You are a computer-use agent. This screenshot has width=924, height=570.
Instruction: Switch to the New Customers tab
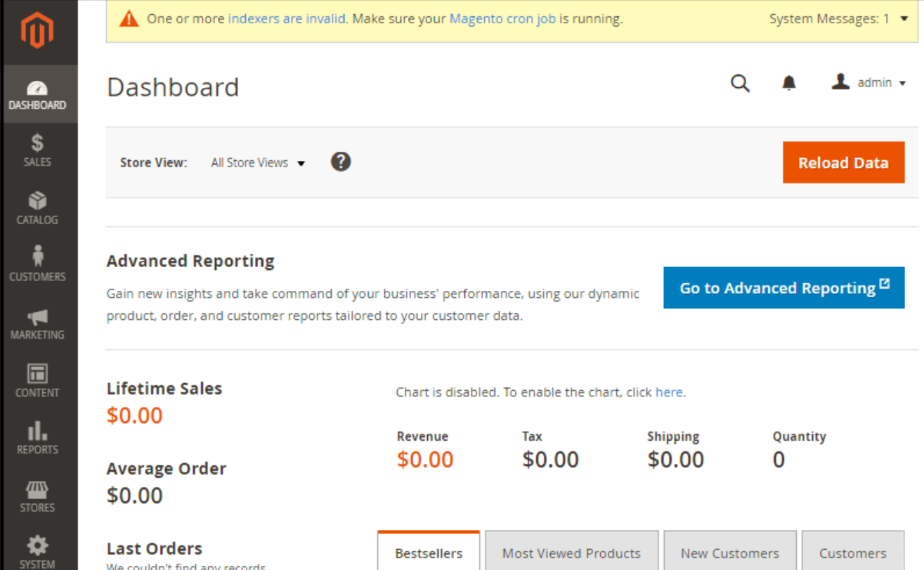click(730, 552)
